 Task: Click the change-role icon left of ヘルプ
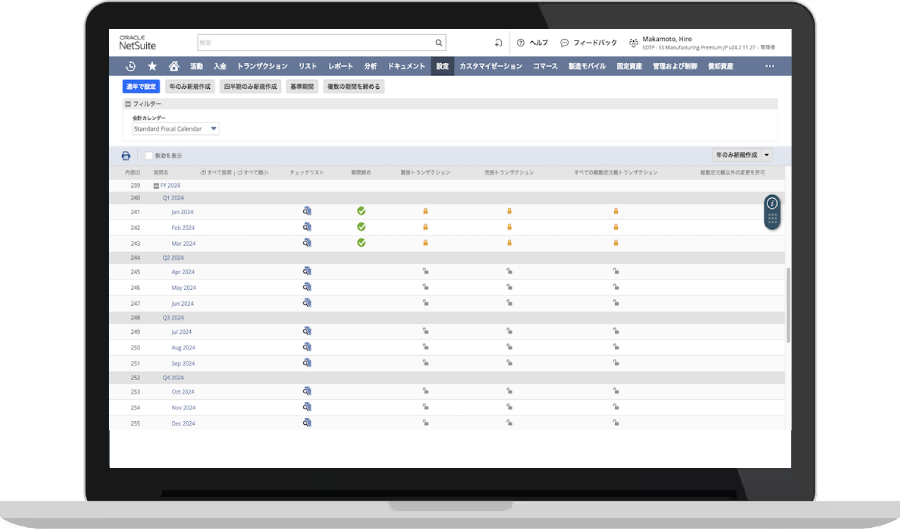[x=498, y=42]
